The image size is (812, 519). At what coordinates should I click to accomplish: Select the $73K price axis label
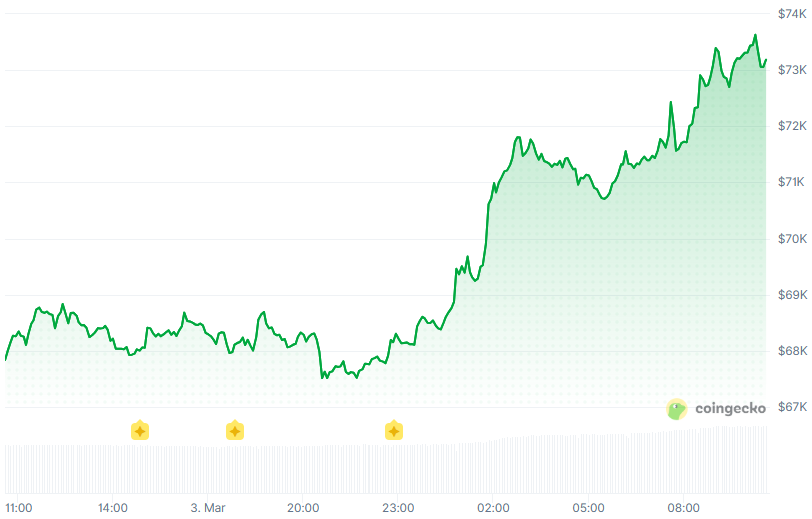tap(792, 70)
